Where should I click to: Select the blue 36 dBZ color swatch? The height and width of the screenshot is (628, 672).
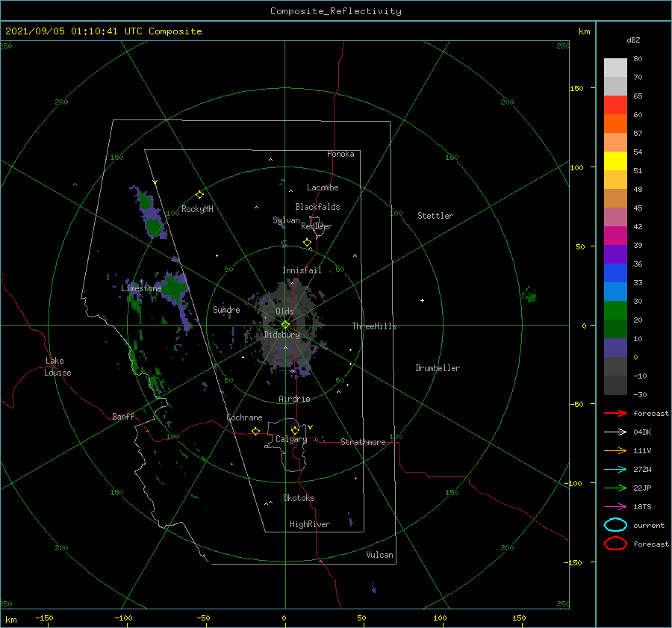pyautogui.click(x=615, y=273)
